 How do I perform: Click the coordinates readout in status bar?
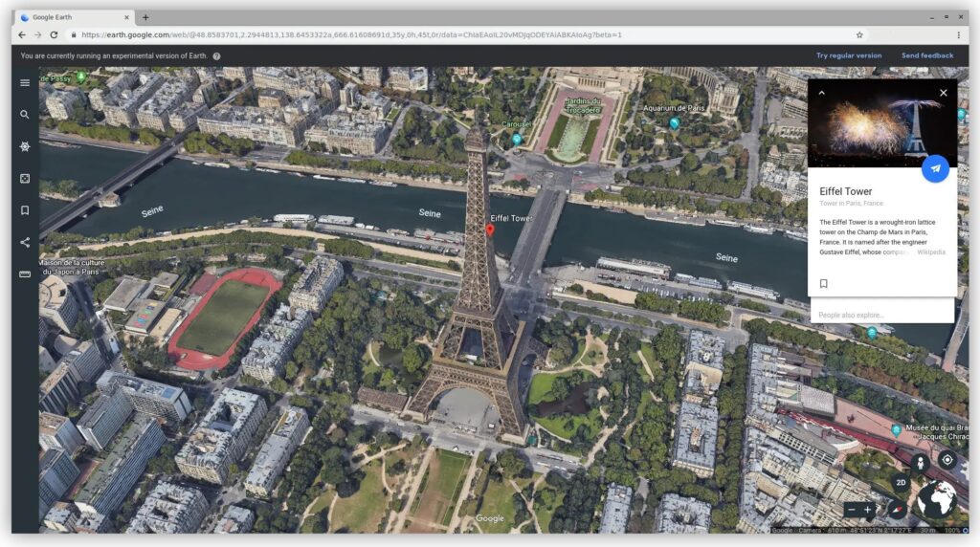(881, 530)
